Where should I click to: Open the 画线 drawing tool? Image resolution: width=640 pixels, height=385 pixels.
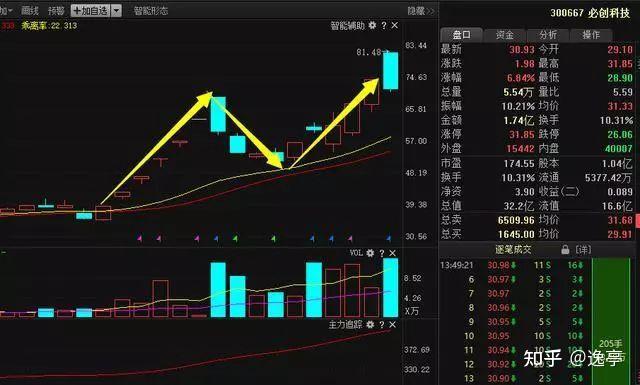(30, 11)
